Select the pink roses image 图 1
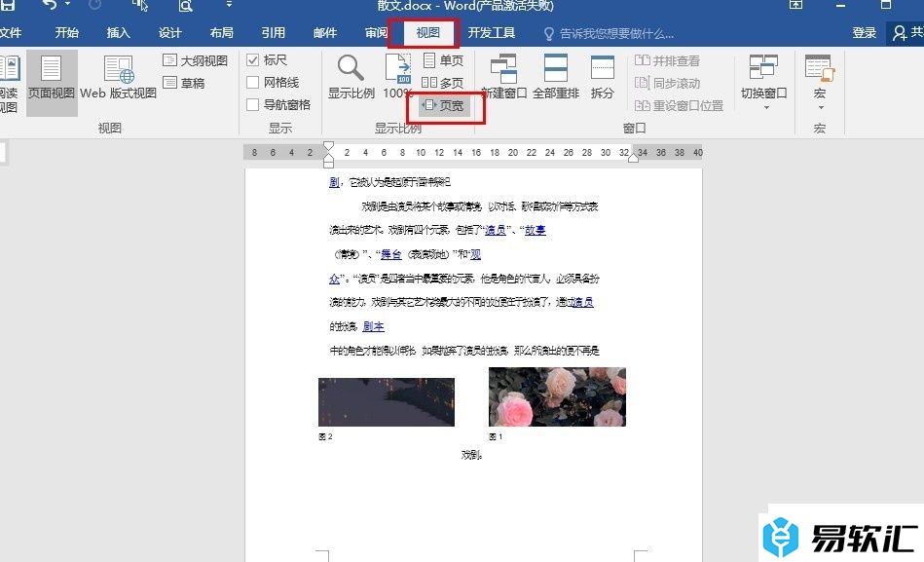This screenshot has height=562, width=924. 558,396
